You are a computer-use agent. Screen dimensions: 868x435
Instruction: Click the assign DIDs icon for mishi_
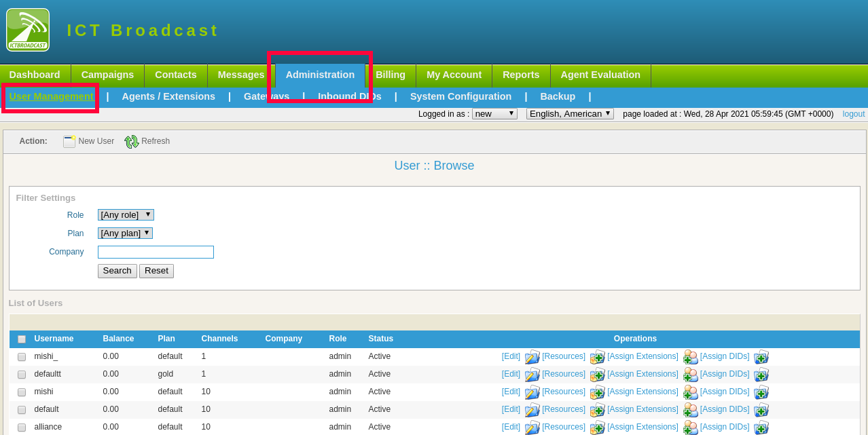761,357
